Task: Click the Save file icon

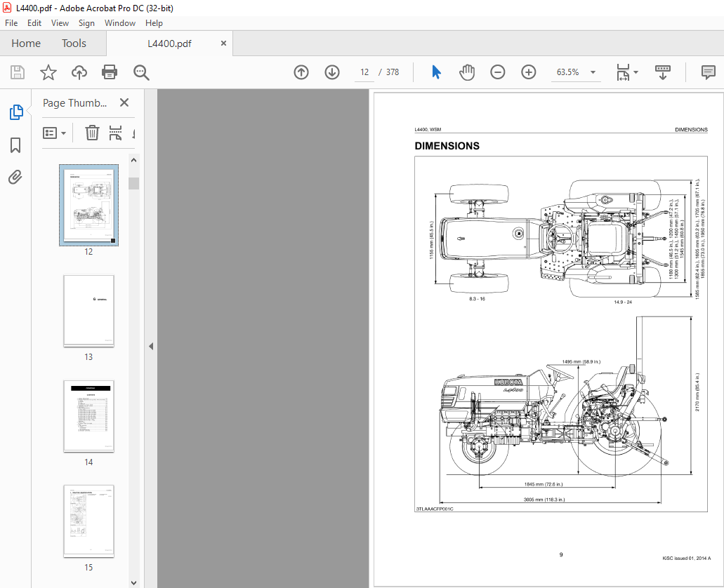Action: click(x=18, y=72)
